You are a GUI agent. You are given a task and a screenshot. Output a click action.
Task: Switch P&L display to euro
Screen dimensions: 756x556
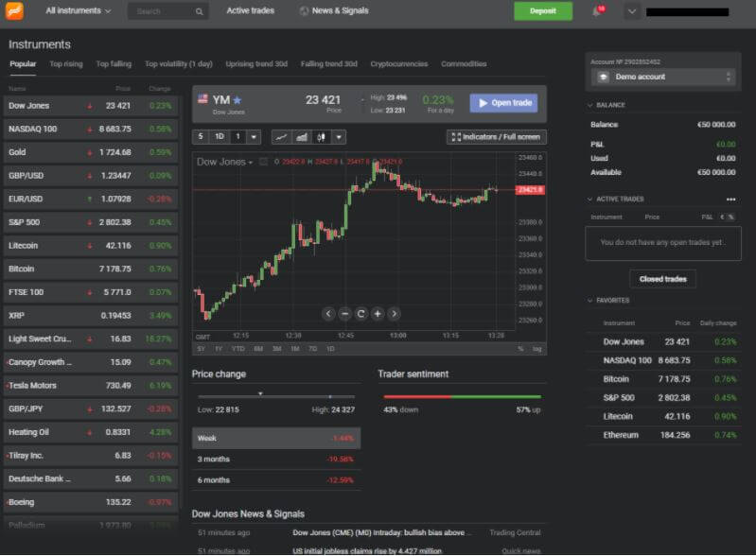(x=722, y=217)
